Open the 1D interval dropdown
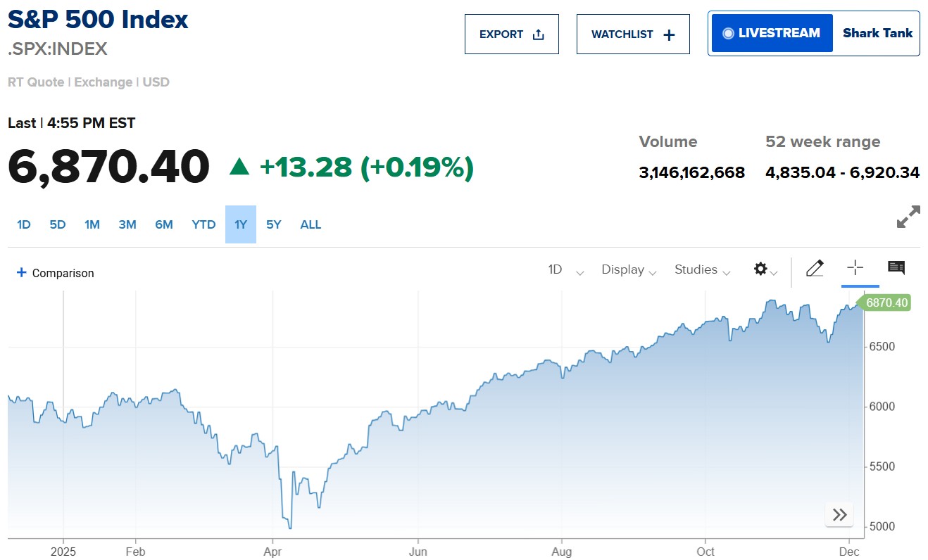 click(563, 269)
